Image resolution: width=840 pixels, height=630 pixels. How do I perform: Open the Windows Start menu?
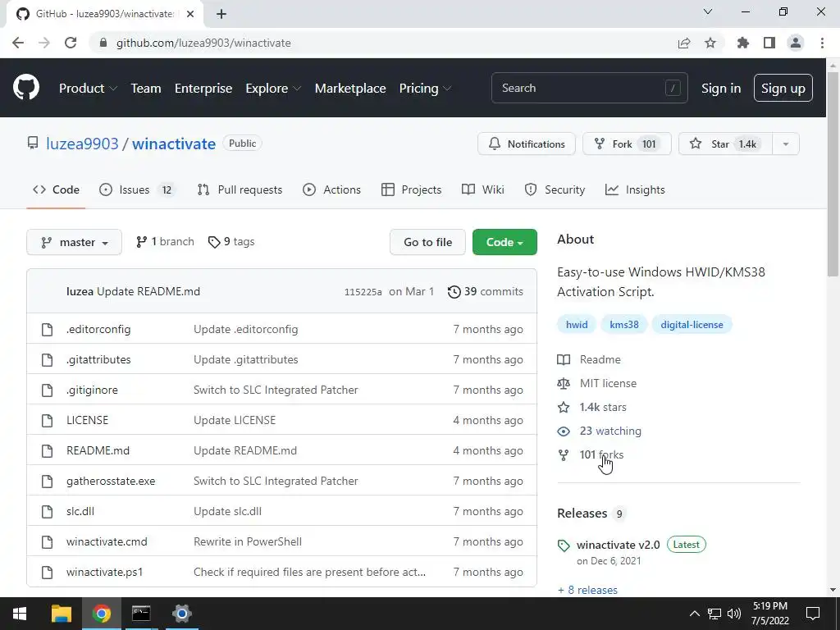(20, 614)
